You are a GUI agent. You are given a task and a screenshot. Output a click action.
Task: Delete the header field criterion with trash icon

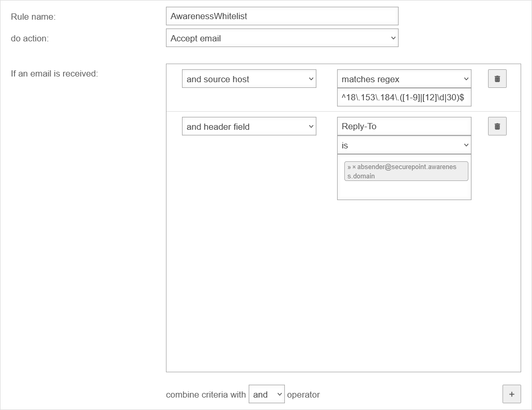pyautogui.click(x=497, y=127)
